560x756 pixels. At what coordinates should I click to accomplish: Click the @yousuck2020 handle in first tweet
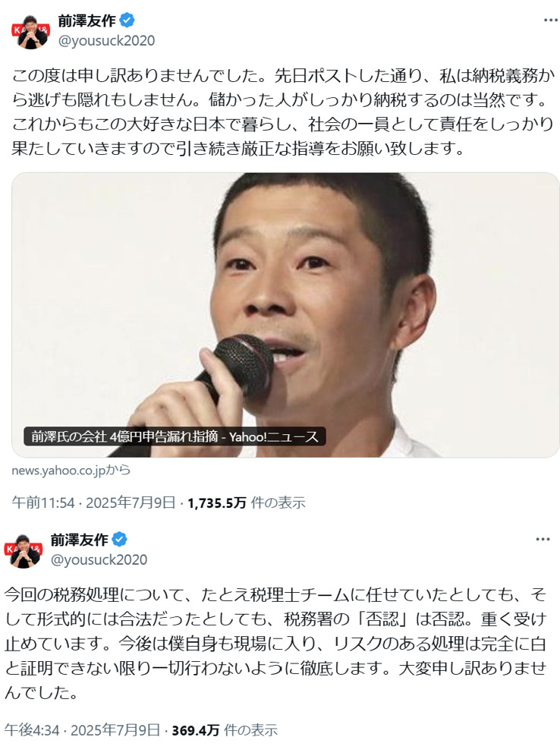click(106, 40)
